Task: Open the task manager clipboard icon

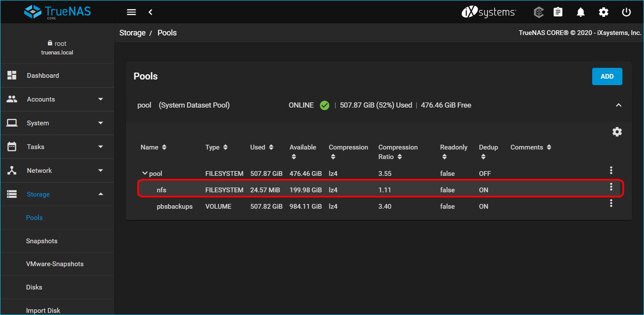Action: (x=558, y=12)
